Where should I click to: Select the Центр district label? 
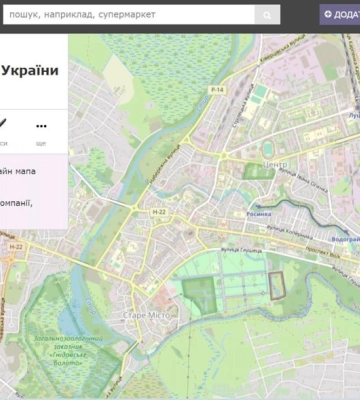tap(275, 165)
